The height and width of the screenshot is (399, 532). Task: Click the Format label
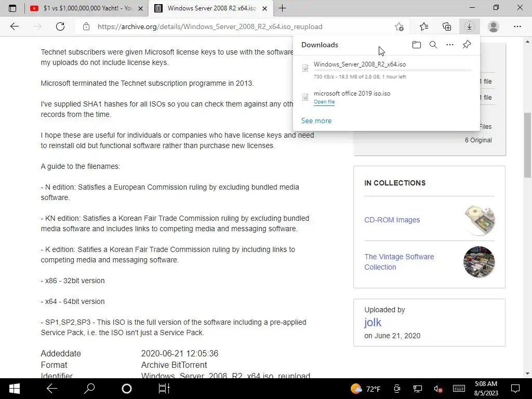[x=54, y=365]
